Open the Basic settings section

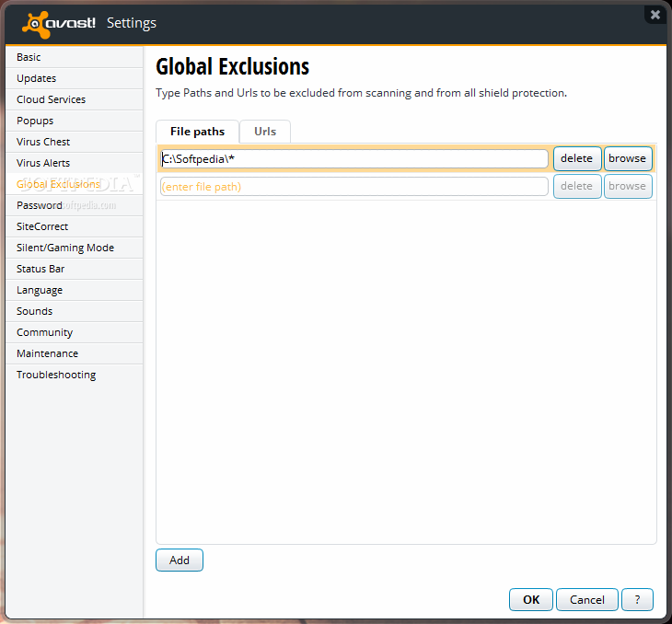pyautogui.click(x=75, y=57)
